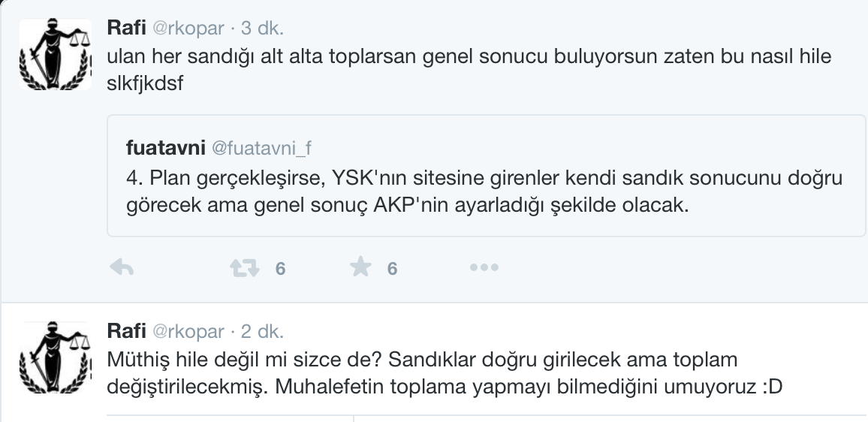This screenshot has height=422, width=868.
Task: Open fuatavni's name in the quoted tweet
Action: (166, 149)
